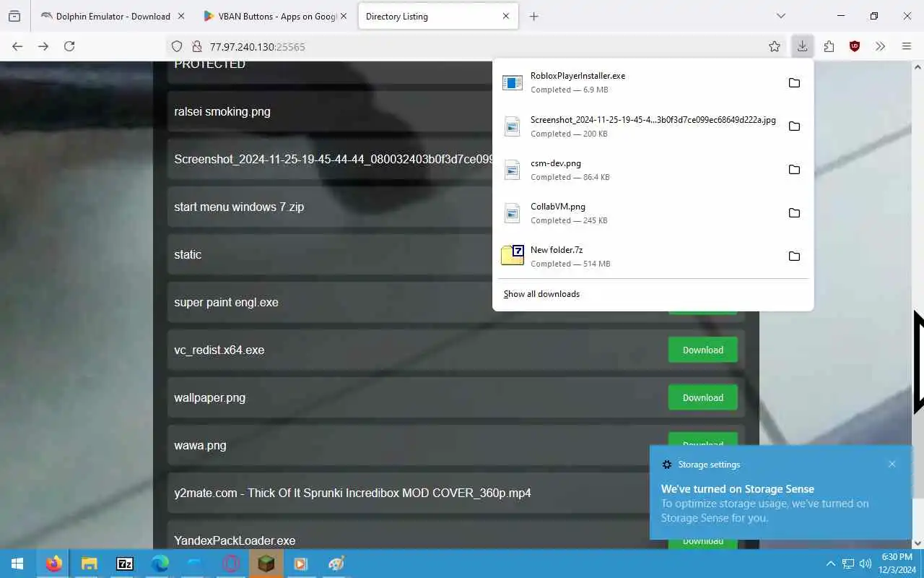Screen dimensions: 924x578
Task: Open the Firefox application hamburger menu
Action: click(907, 46)
